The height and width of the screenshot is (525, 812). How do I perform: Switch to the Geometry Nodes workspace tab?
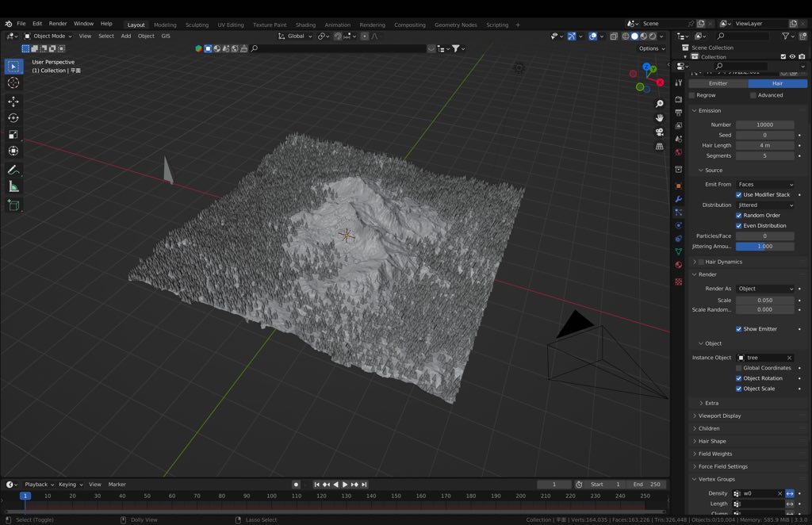pos(456,25)
